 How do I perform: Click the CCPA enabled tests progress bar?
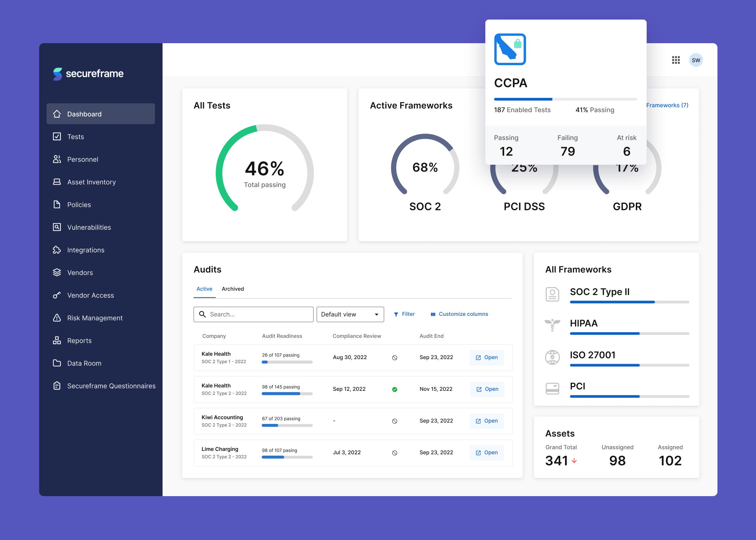click(x=565, y=99)
